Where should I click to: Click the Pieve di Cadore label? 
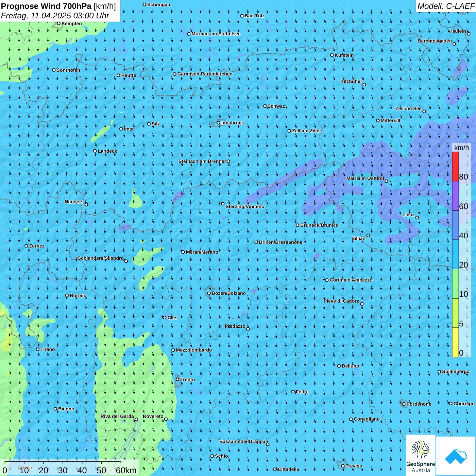tap(341, 301)
